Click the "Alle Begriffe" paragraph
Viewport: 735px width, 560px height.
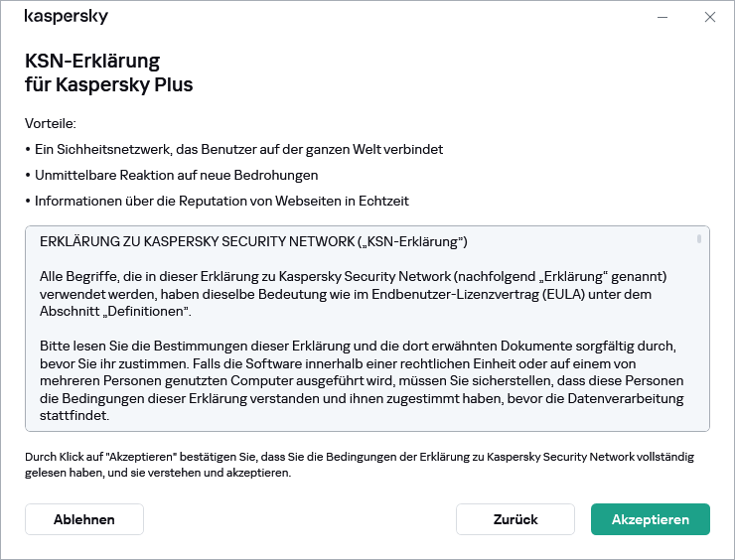(353, 293)
